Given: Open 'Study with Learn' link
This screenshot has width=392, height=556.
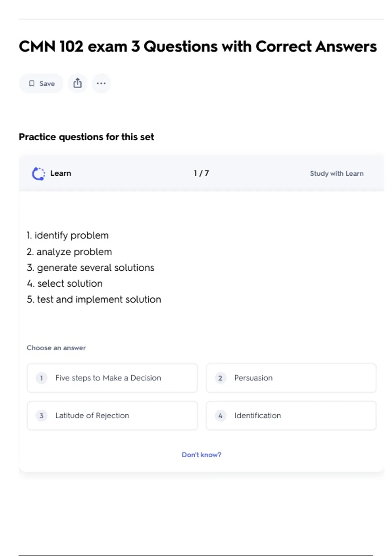Looking at the screenshot, I should click(x=336, y=174).
